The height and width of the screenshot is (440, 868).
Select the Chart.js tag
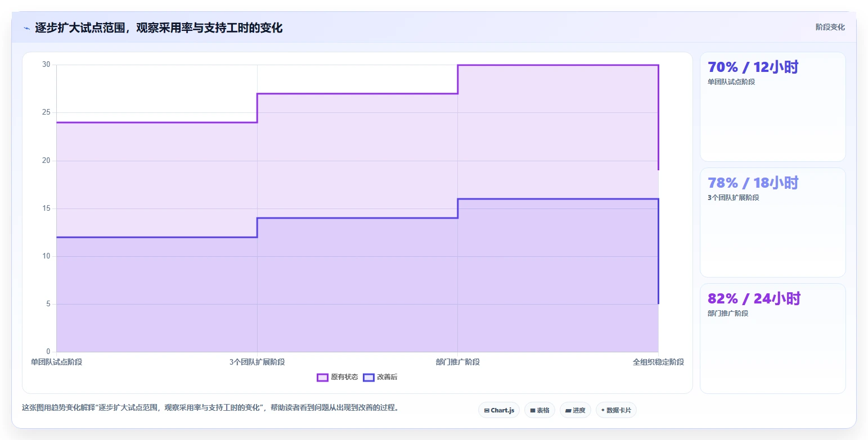[499, 410]
